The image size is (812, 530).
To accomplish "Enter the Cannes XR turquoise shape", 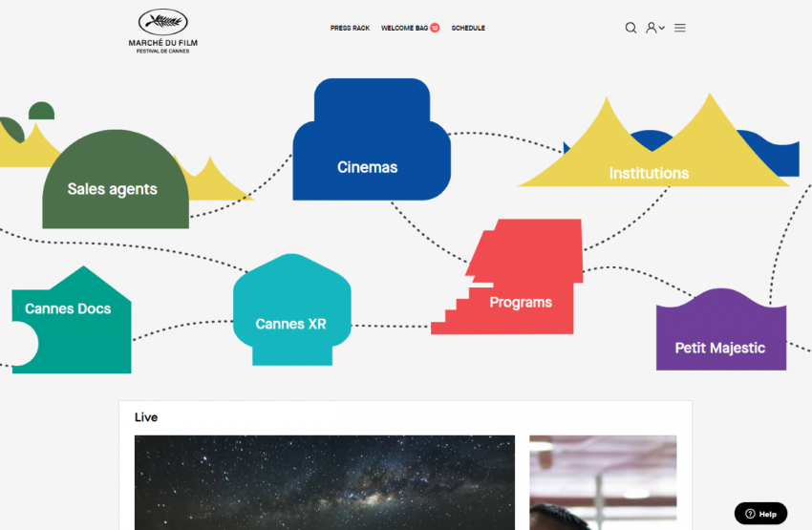I will click(x=292, y=309).
